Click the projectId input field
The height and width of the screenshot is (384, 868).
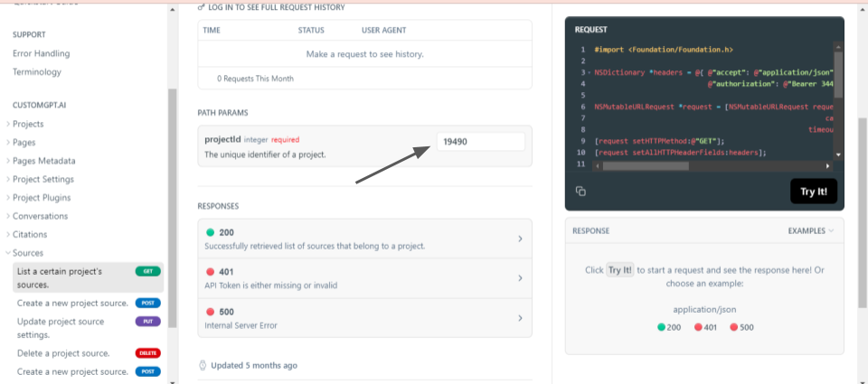coord(480,142)
